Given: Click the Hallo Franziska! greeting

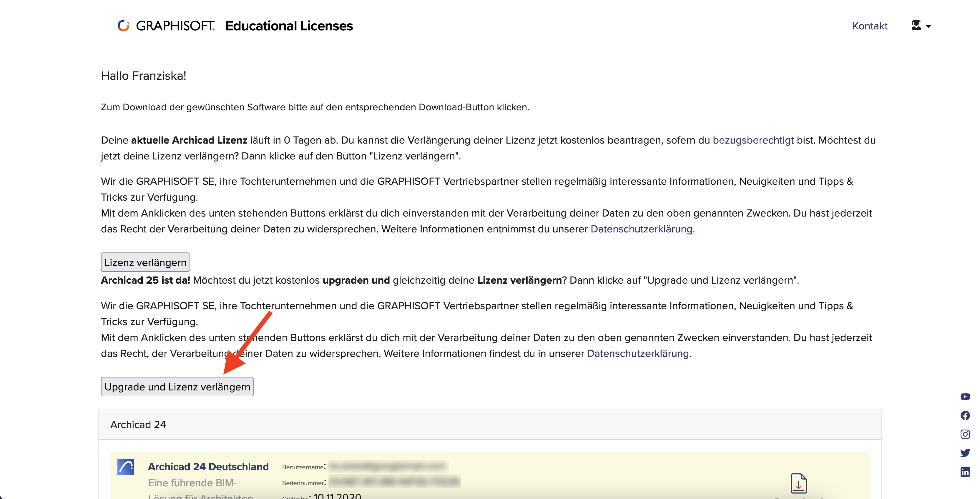Looking at the screenshot, I should click(143, 76).
